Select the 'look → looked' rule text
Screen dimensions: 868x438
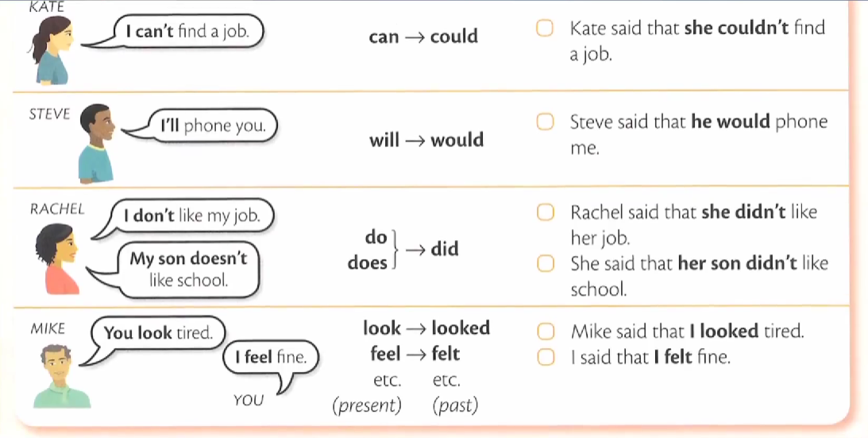click(x=426, y=328)
